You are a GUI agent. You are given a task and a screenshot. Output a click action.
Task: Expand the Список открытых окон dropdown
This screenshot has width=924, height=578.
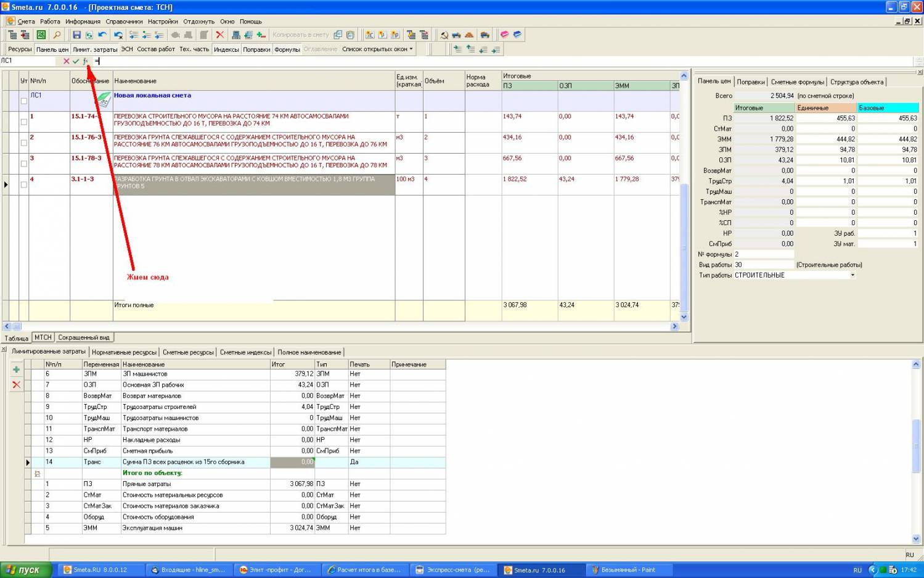click(377, 49)
